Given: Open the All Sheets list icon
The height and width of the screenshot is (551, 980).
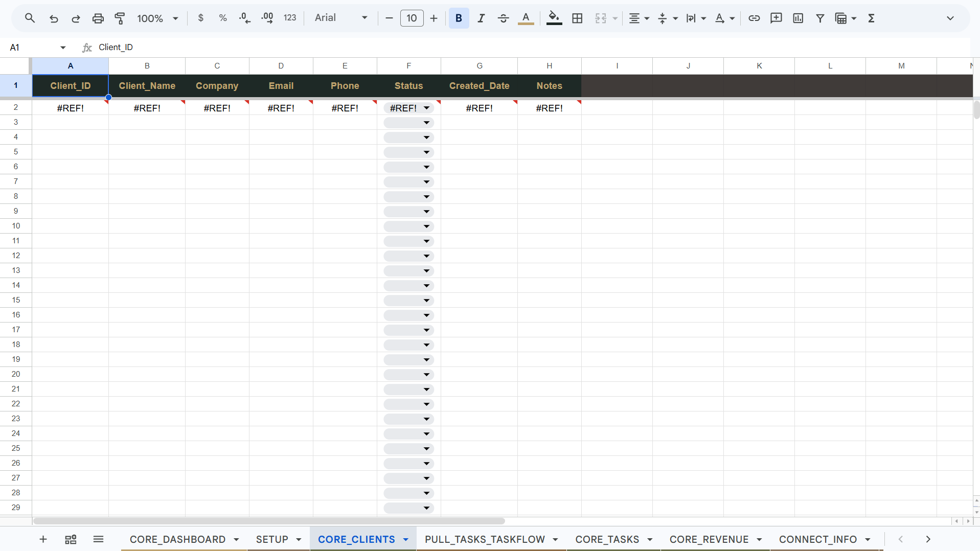Looking at the screenshot, I should (x=99, y=539).
